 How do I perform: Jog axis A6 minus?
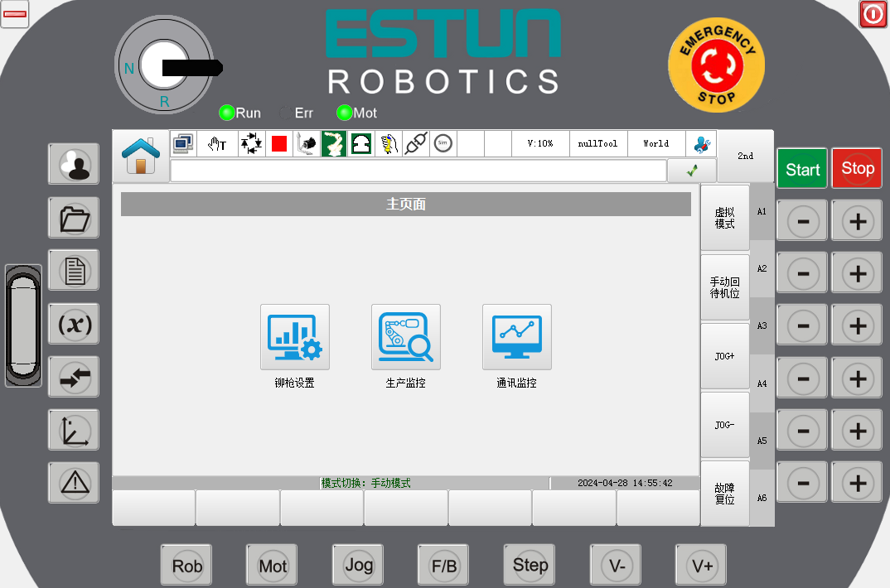pyautogui.click(x=803, y=483)
